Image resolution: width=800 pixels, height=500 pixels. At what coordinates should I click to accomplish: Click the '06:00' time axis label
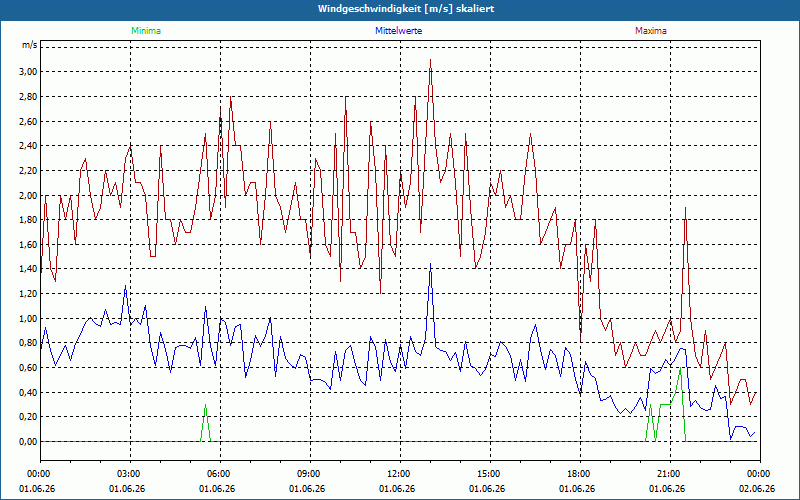point(220,474)
